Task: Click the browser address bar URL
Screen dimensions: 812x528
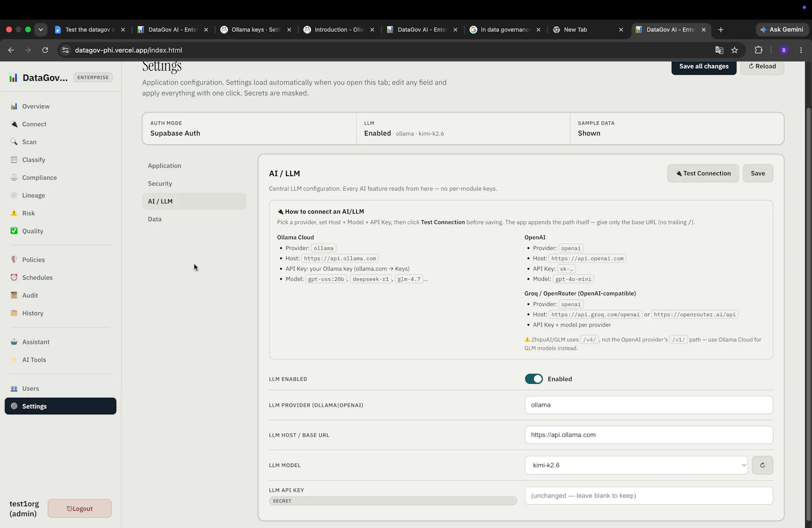Action: click(x=128, y=50)
